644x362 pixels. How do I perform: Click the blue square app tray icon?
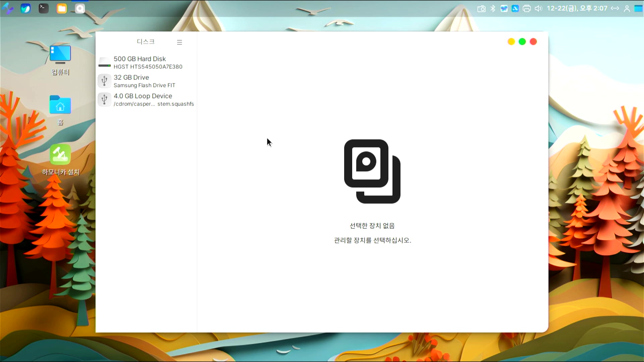tap(515, 8)
